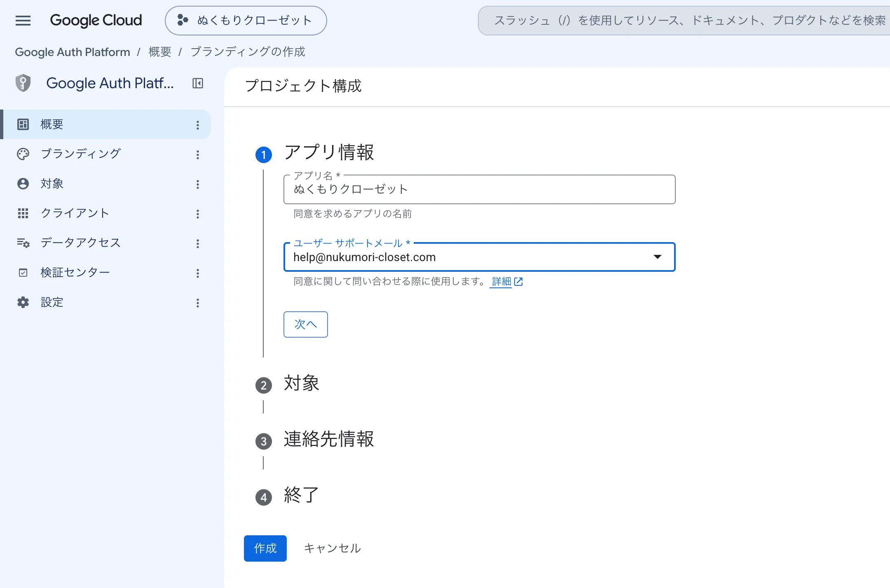Click the Google Auth Platf... sidebar title
Screen dimensions: 890x588
point(110,83)
